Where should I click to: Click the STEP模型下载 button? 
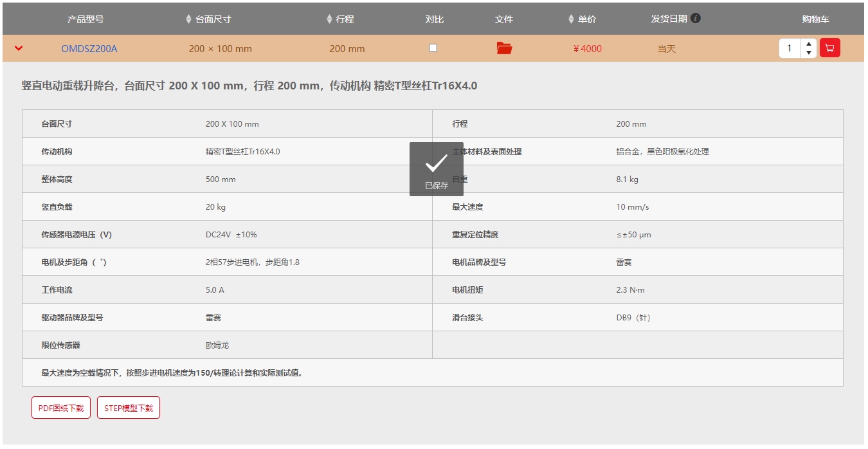click(x=129, y=408)
